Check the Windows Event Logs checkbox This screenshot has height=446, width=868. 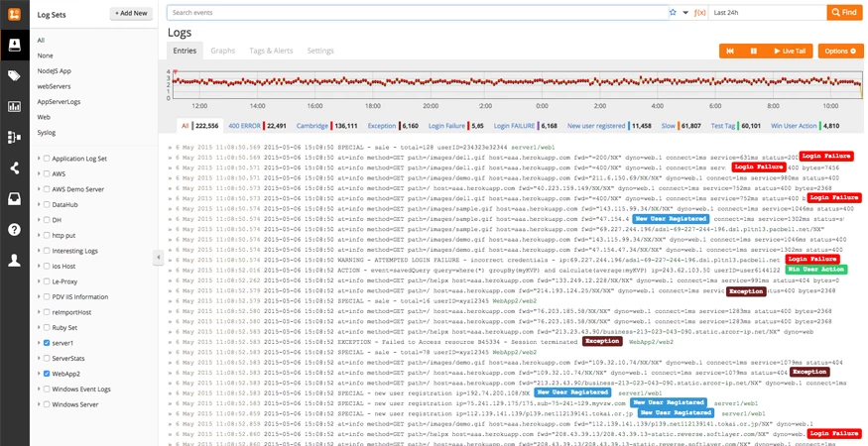click(x=47, y=389)
